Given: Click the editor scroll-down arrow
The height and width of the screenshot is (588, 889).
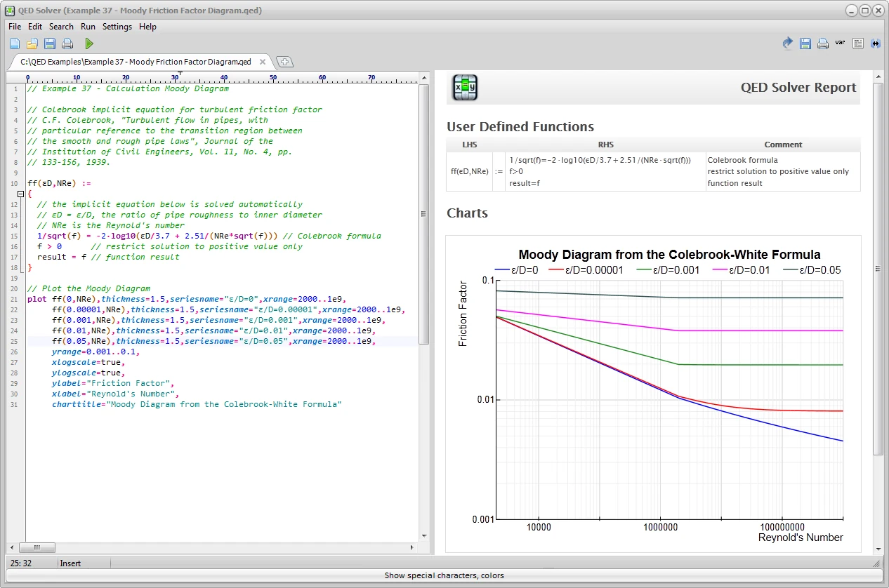Looking at the screenshot, I should [x=423, y=536].
